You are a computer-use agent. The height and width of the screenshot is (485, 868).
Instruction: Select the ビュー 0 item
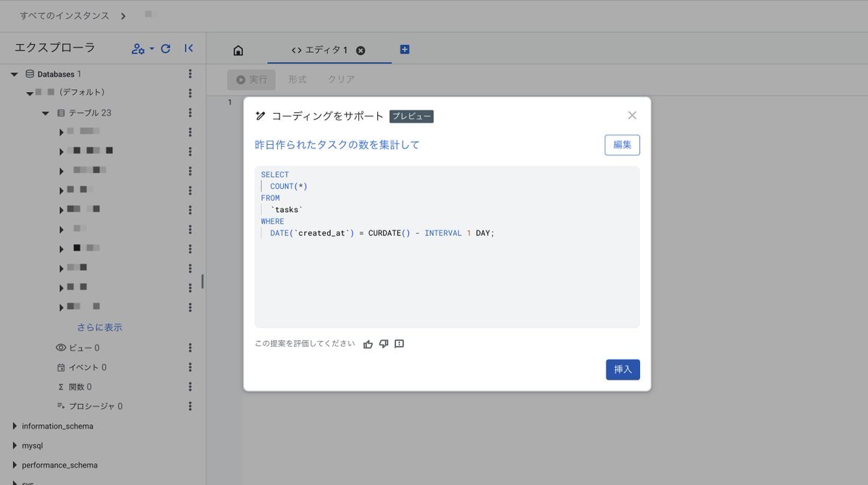84,347
